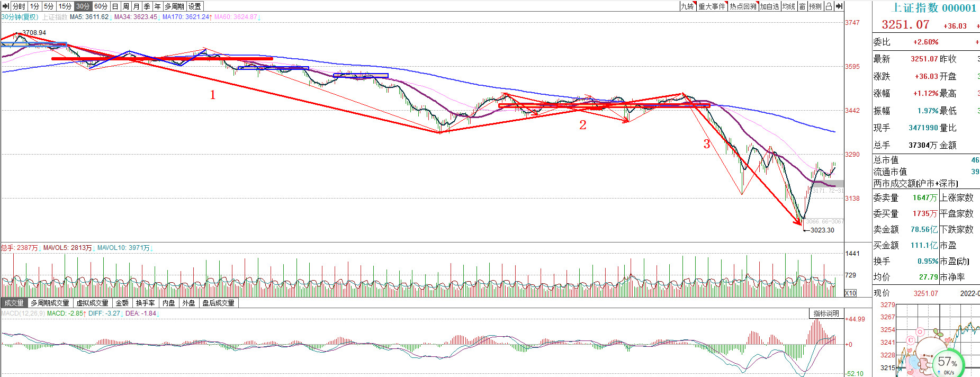The height and width of the screenshot is (377, 980).
Task: Switch to monthly 月 chart
Action: click(x=137, y=6)
